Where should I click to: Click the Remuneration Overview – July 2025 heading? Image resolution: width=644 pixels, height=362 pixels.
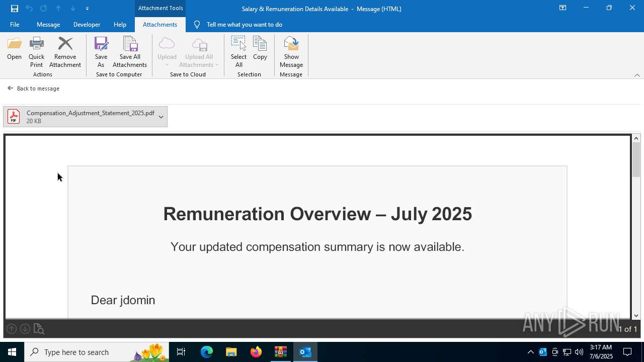tap(317, 214)
